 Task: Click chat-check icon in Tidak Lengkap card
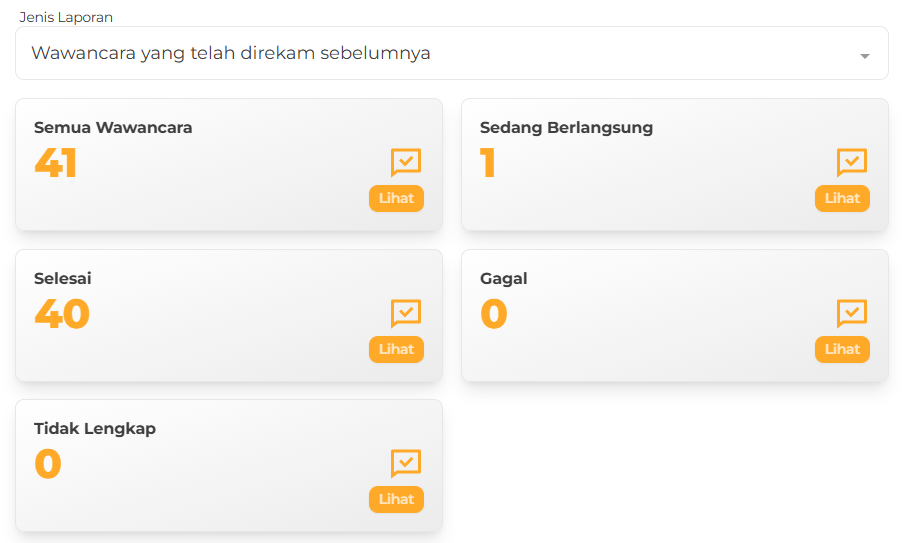(x=405, y=463)
